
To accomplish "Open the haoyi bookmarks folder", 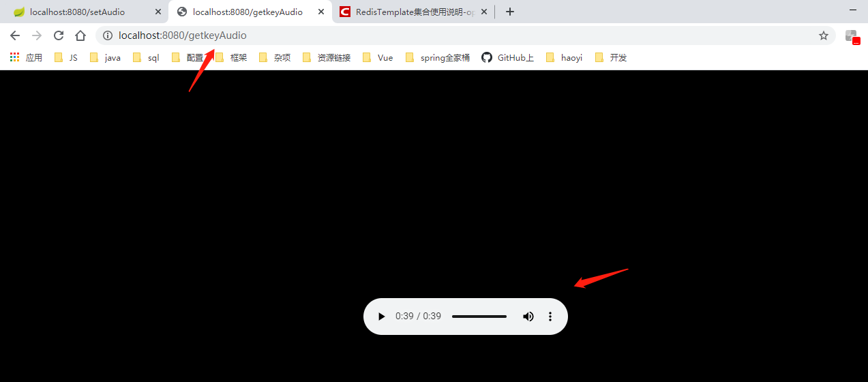I will [x=564, y=58].
